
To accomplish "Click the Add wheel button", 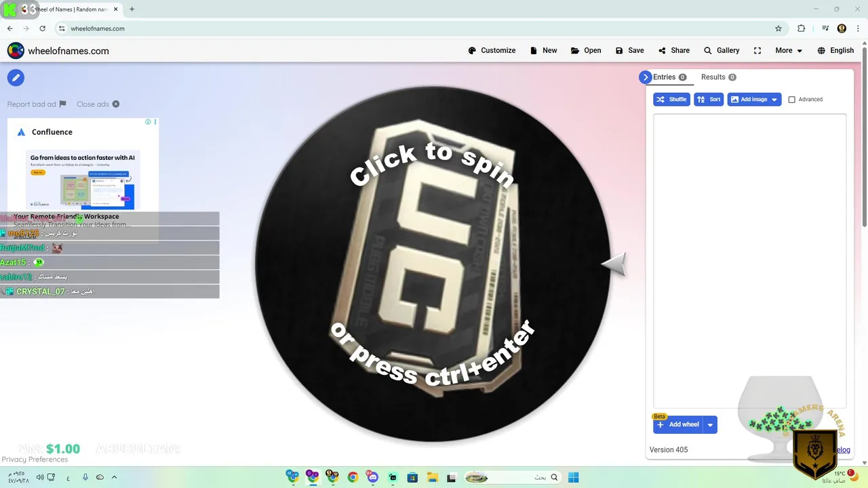I will (678, 425).
